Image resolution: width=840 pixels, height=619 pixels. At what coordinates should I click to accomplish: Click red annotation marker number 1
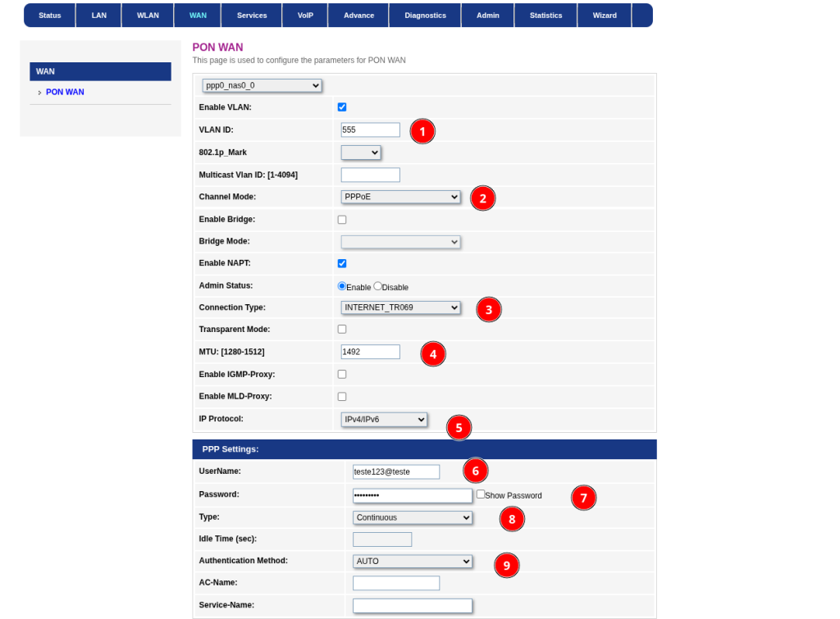click(x=422, y=131)
